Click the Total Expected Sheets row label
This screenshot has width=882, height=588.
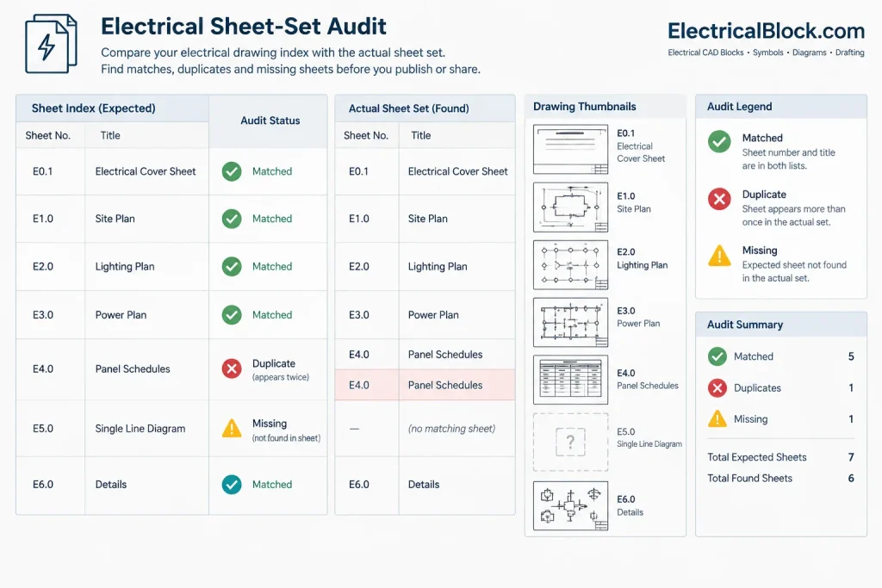click(757, 457)
